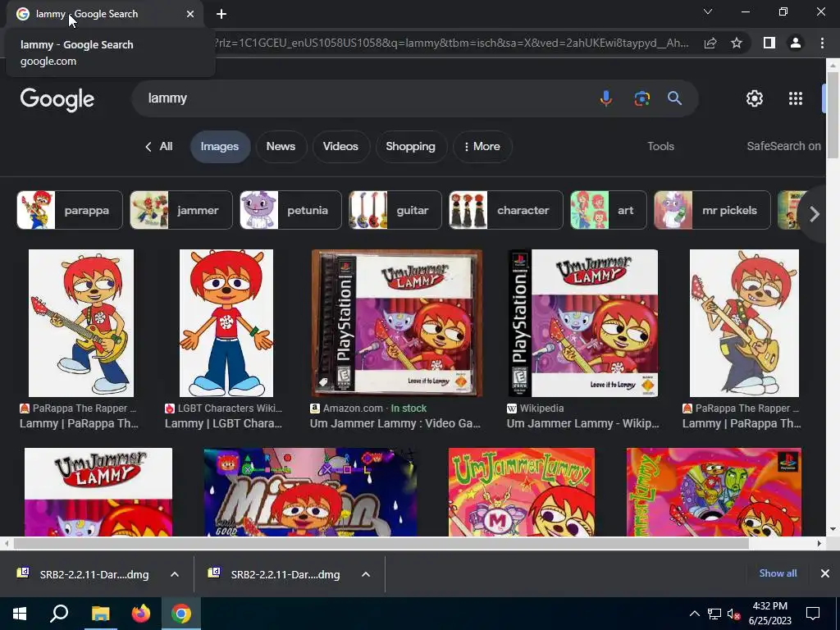Open Amazon Um Jammer Lammy image result

point(397,323)
